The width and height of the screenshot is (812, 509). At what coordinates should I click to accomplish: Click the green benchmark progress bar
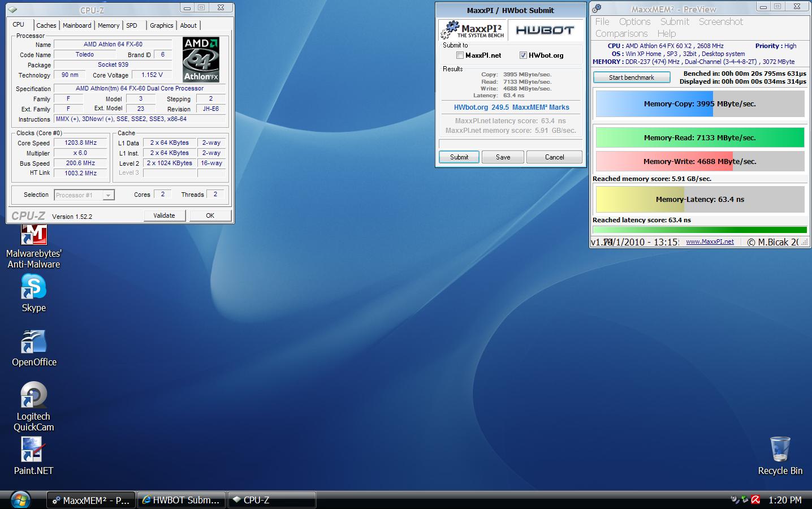coord(699,230)
